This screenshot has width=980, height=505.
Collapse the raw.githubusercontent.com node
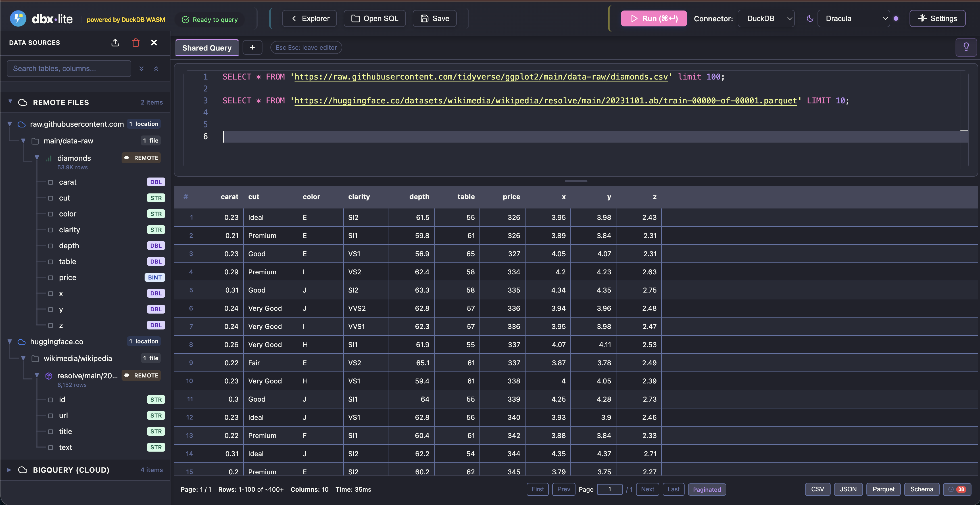10,124
